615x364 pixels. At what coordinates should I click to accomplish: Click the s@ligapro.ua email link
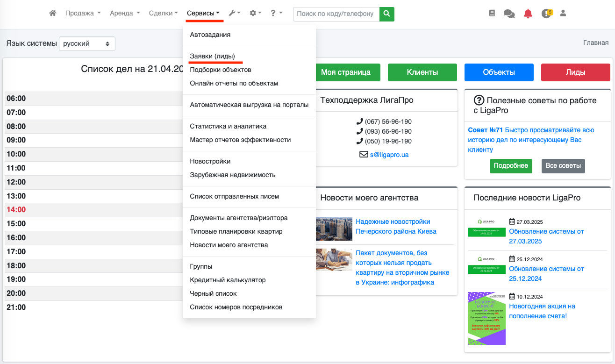click(x=389, y=154)
